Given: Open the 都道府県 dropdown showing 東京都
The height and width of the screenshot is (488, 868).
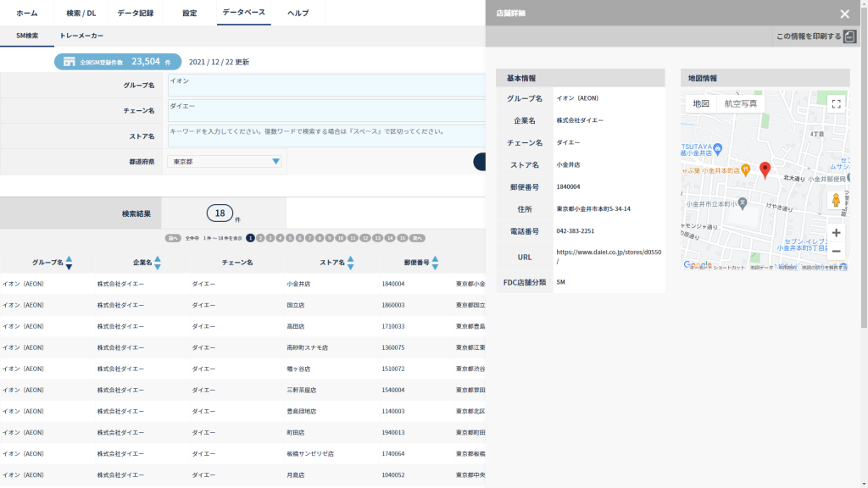Looking at the screenshot, I should coord(225,162).
